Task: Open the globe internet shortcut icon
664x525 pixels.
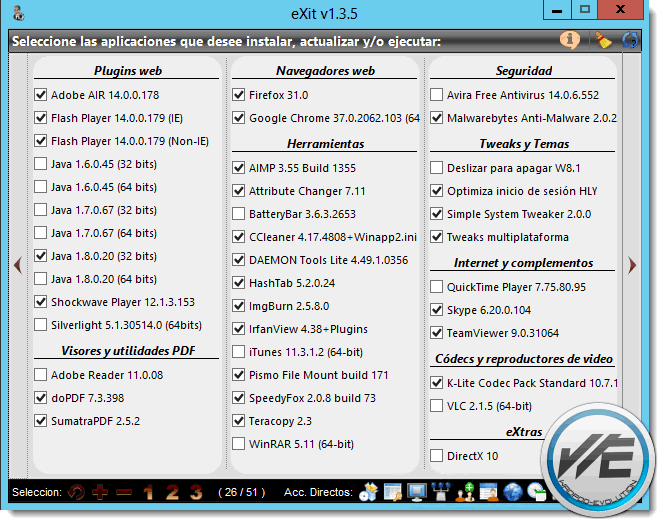Action: [x=513, y=492]
